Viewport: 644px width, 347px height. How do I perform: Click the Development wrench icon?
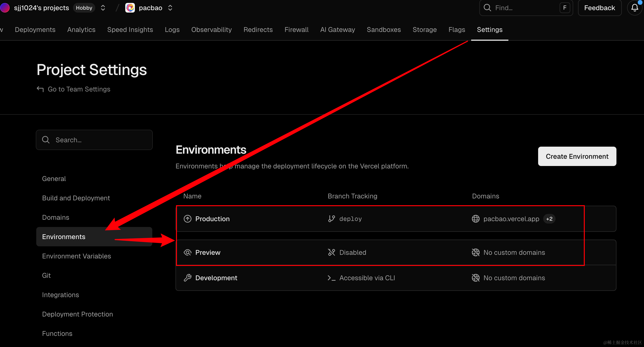(188, 278)
